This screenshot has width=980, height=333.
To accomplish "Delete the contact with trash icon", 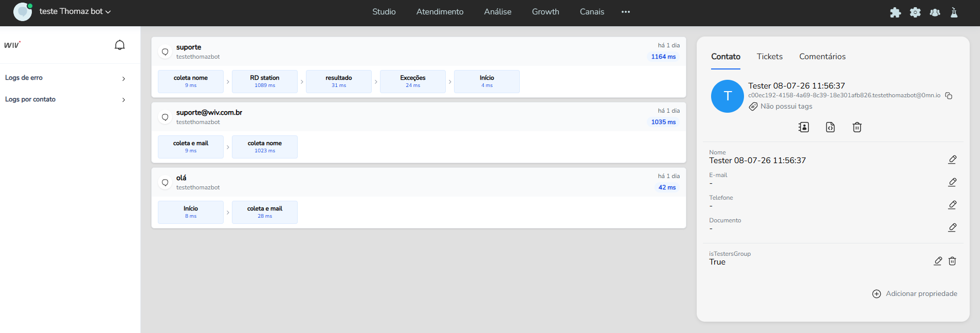I will coord(857,127).
